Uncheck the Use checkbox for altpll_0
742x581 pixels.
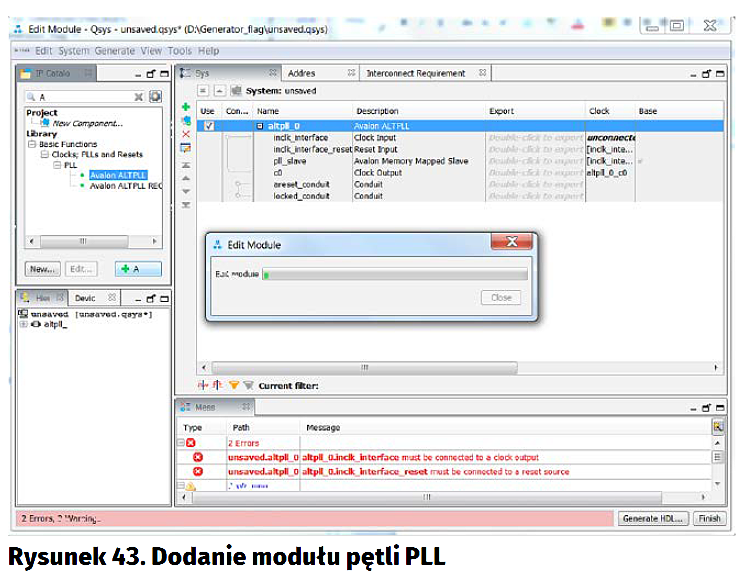tap(208, 127)
